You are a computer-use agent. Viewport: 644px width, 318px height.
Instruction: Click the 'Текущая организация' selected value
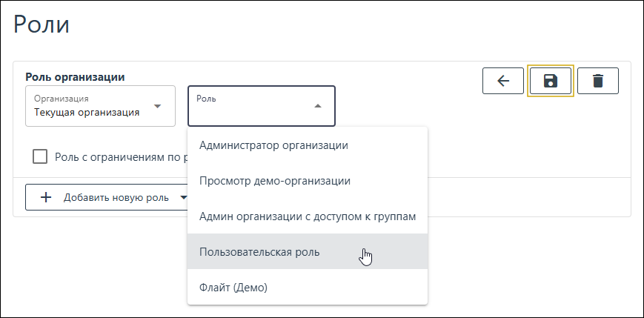click(87, 113)
